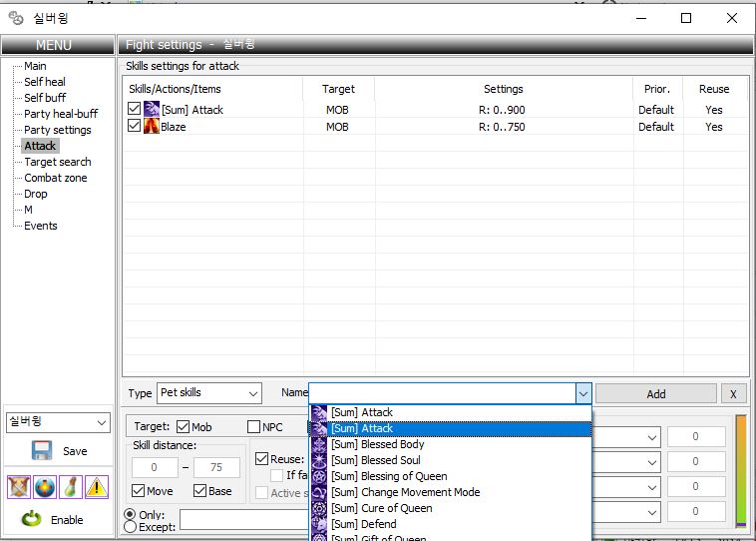Enable the NPC target checkbox

[253, 427]
